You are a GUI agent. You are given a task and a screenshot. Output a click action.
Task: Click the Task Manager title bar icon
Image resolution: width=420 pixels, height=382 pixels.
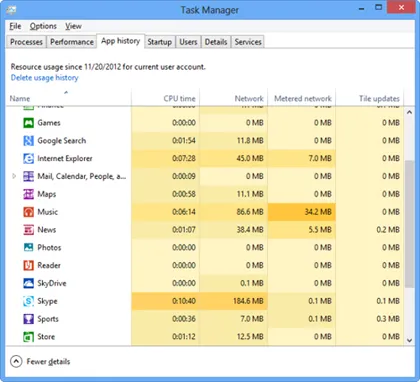click(x=11, y=10)
